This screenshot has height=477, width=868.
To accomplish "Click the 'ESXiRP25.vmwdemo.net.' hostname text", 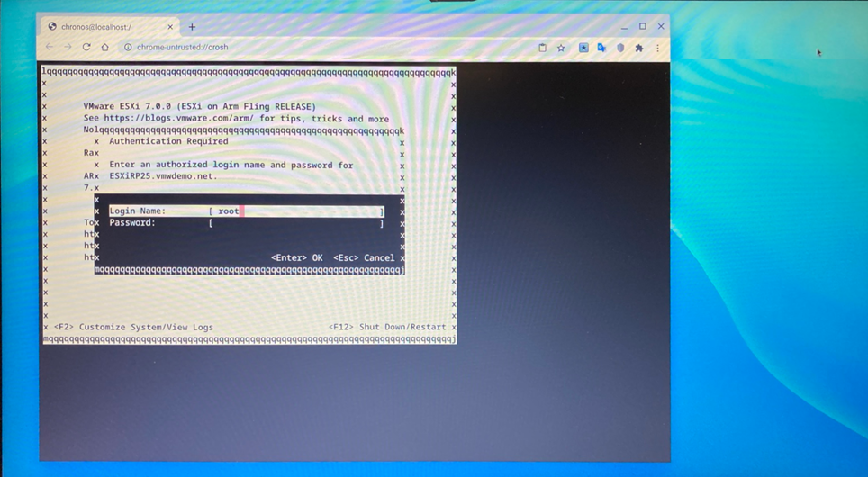I will click(163, 176).
